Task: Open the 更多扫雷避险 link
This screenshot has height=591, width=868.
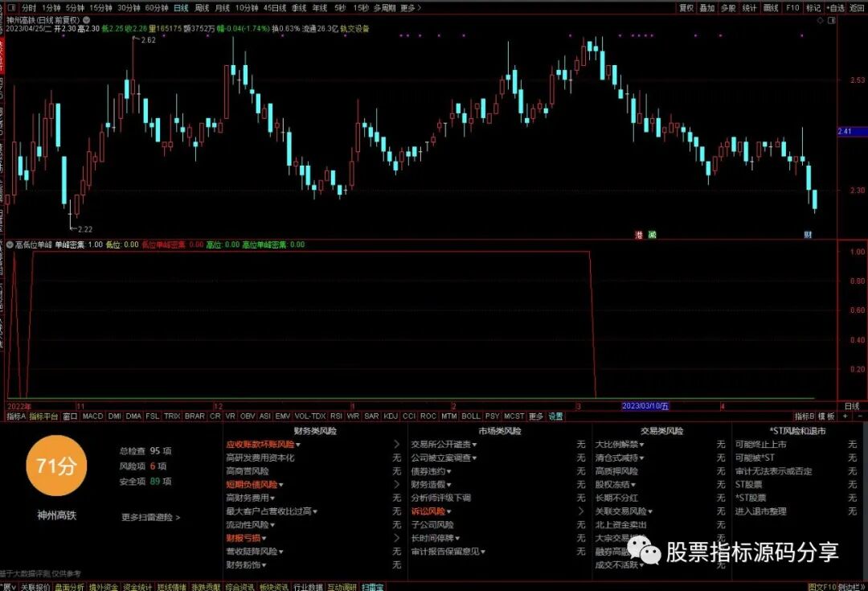Action: [150, 517]
